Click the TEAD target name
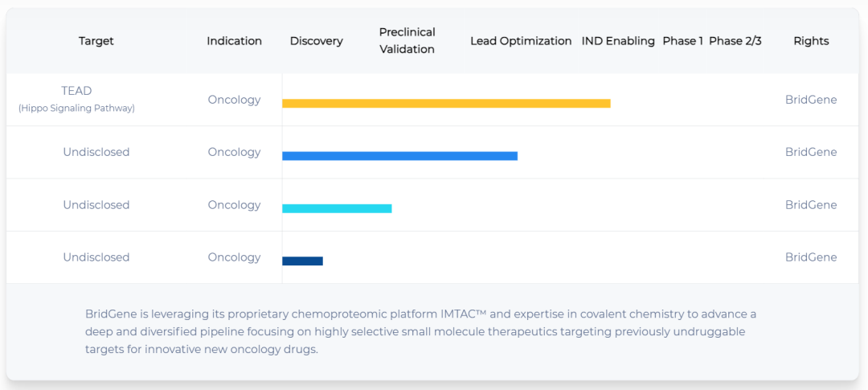 tap(76, 91)
